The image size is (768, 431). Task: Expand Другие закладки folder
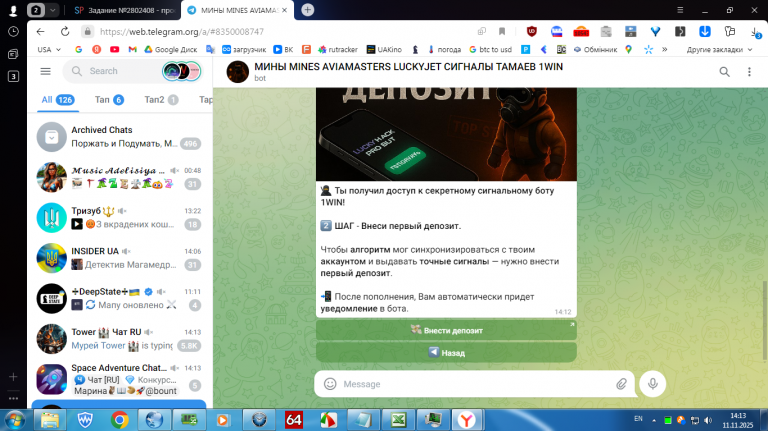point(719,49)
